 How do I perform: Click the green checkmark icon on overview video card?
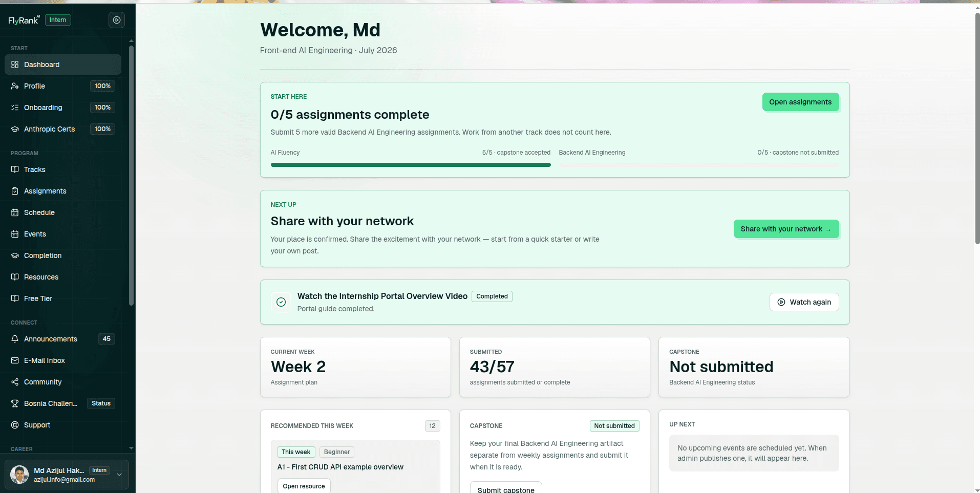click(x=281, y=302)
